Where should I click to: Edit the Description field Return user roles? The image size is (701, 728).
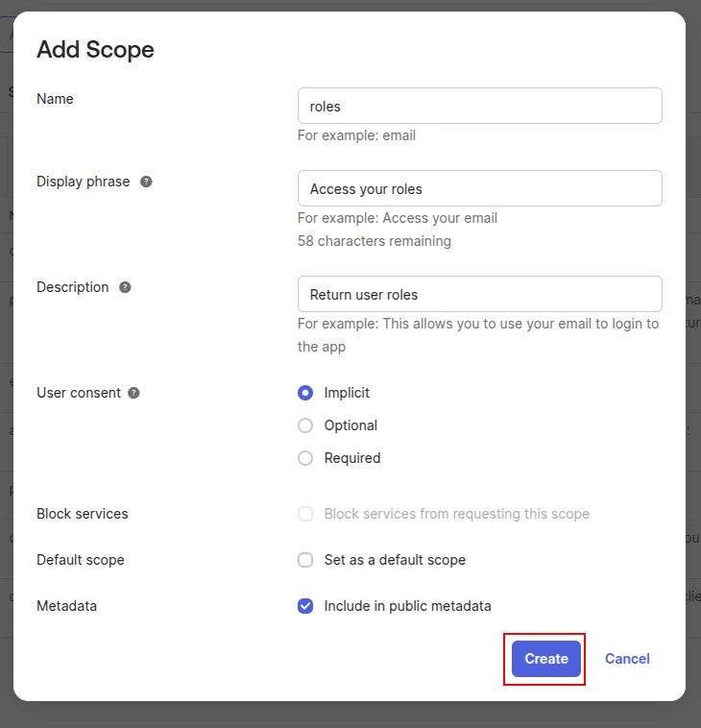pos(479,294)
